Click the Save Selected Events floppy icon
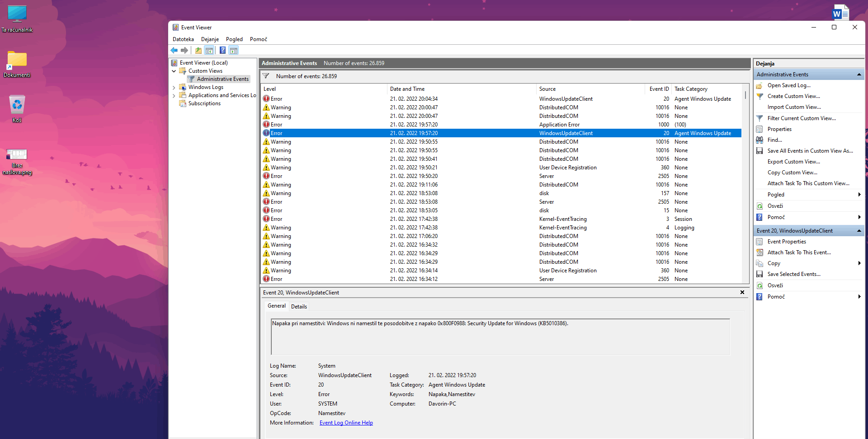This screenshot has width=868, height=439. (x=759, y=274)
